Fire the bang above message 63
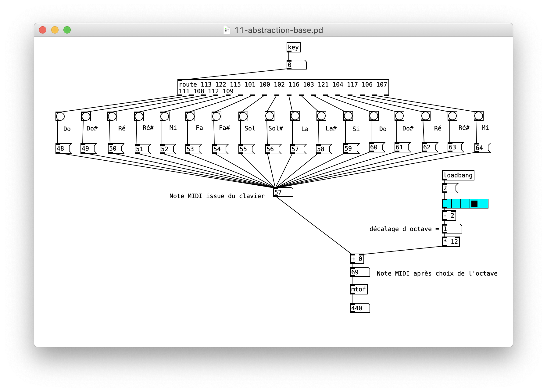Viewport: 547px width, 392px height. pos(452,116)
